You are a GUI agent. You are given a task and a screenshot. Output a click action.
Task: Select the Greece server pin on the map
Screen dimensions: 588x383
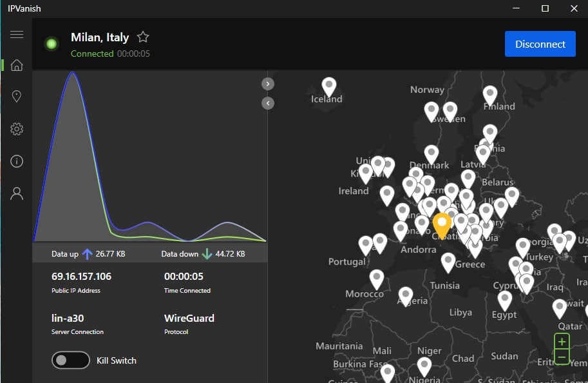click(x=448, y=262)
